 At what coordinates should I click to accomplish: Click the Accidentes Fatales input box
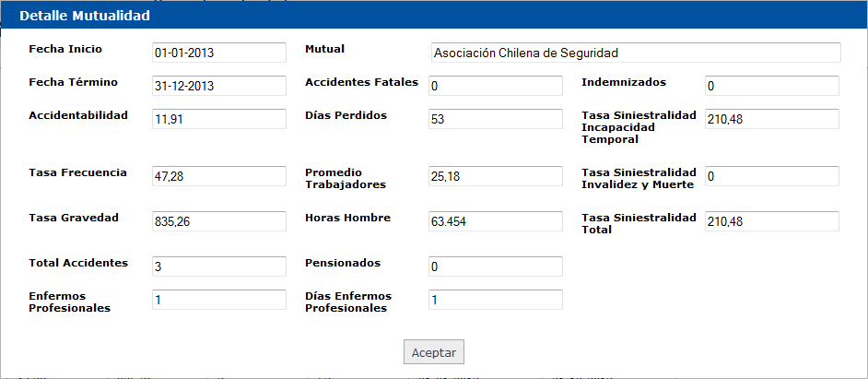pos(496,86)
